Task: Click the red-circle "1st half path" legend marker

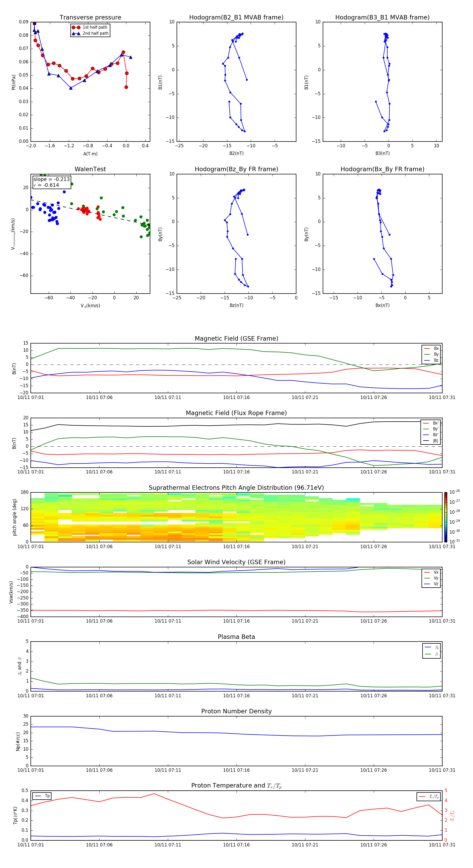Action: [76, 27]
